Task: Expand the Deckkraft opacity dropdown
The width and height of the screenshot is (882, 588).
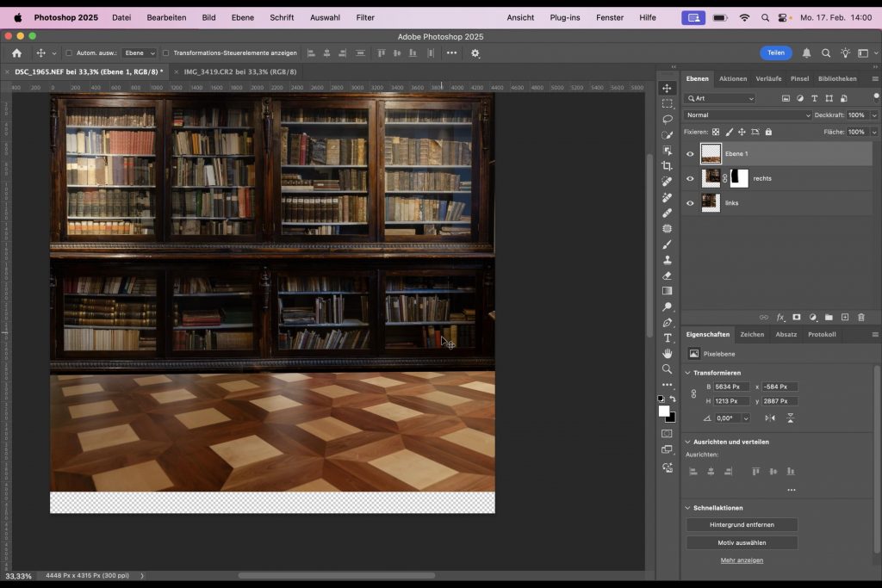Action: click(x=874, y=115)
